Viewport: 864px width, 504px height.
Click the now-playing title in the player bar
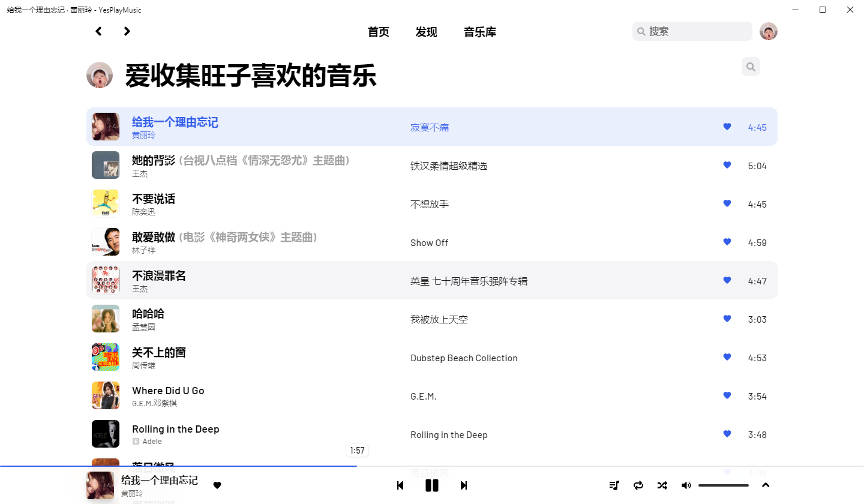pyautogui.click(x=160, y=481)
